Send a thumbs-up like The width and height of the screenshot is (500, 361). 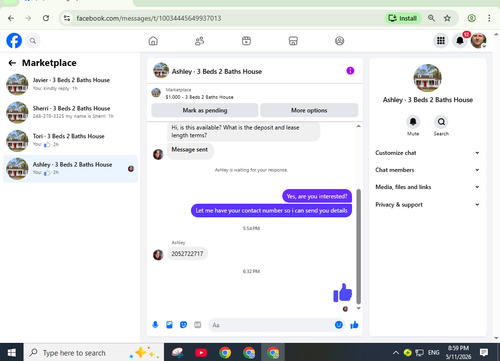354,325
